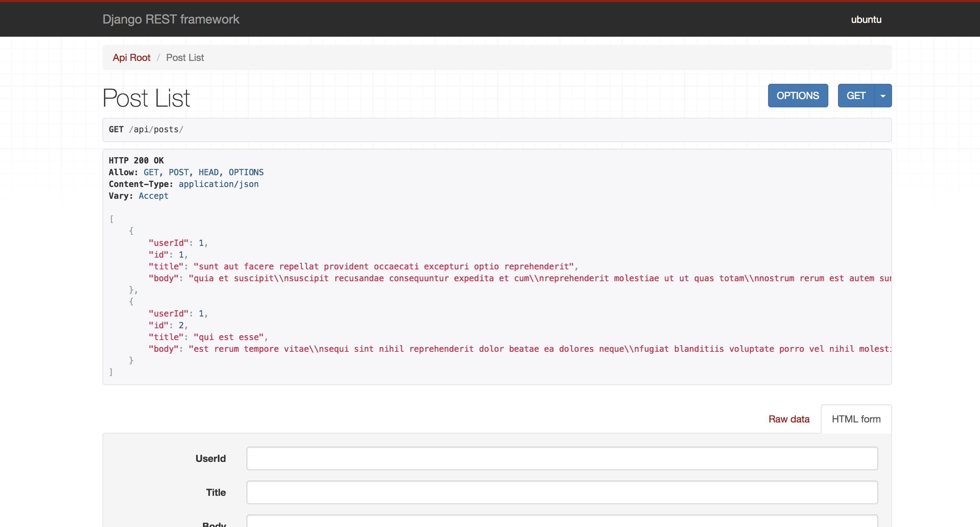Switch to the Raw data tab
The width and height of the screenshot is (980, 527).
coord(789,419)
